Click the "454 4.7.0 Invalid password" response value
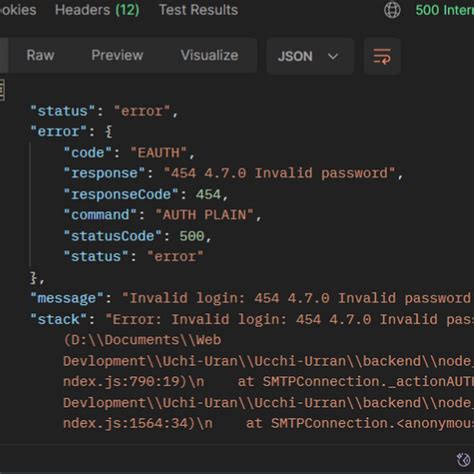Viewport: 474px width, 474px height. (x=279, y=173)
